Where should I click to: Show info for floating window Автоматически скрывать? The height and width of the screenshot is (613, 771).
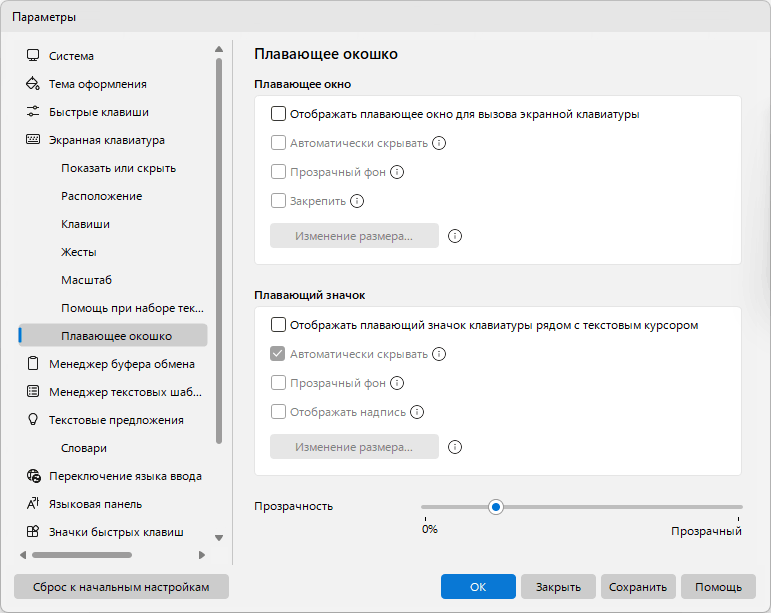pyautogui.click(x=439, y=143)
